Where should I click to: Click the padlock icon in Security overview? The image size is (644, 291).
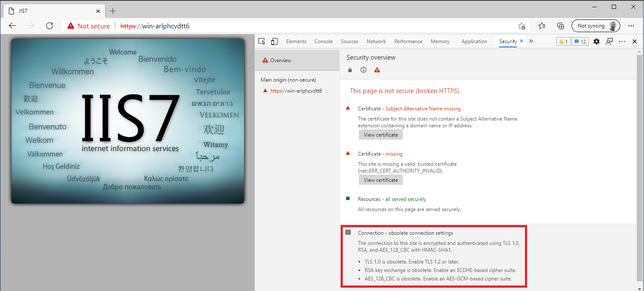350,70
